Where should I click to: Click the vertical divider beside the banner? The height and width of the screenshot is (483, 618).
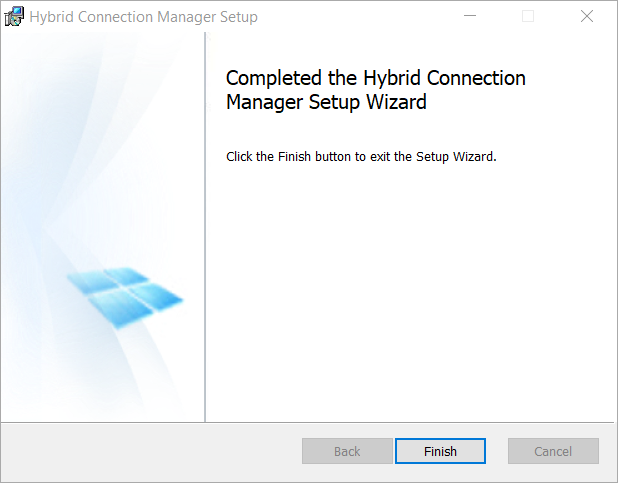205,228
